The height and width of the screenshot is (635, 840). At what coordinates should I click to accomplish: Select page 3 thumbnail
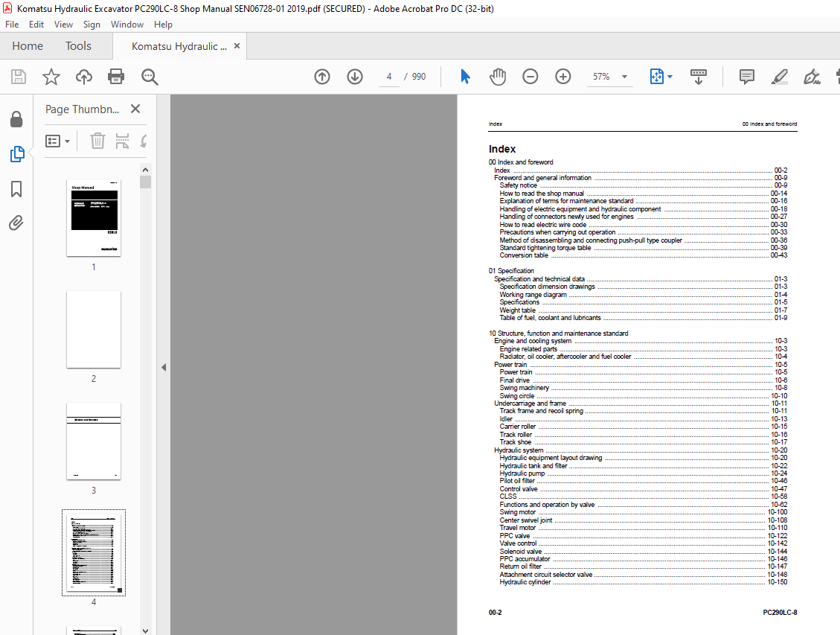94,441
